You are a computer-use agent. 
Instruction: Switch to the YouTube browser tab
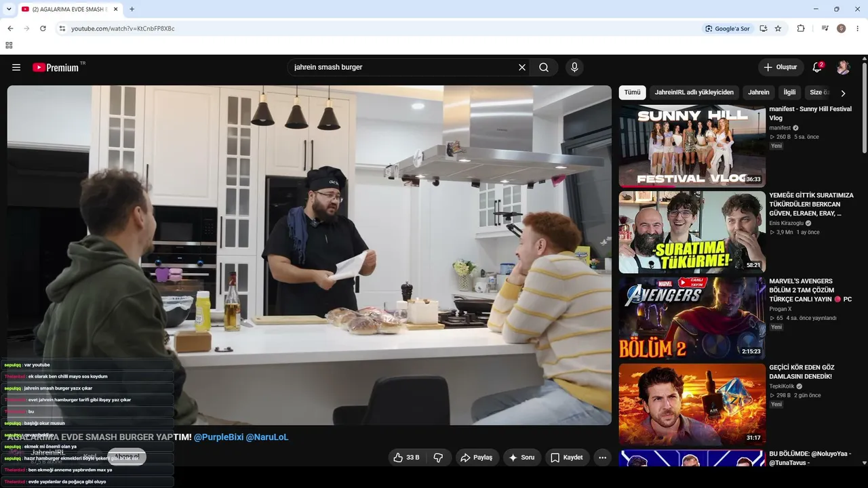click(x=69, y=9)
